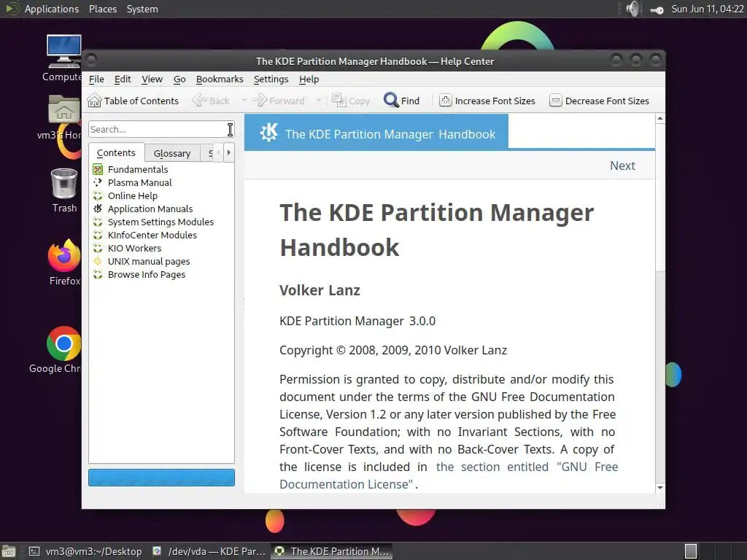
Task: Open the Help menu
Action: (x=309, y=79)
